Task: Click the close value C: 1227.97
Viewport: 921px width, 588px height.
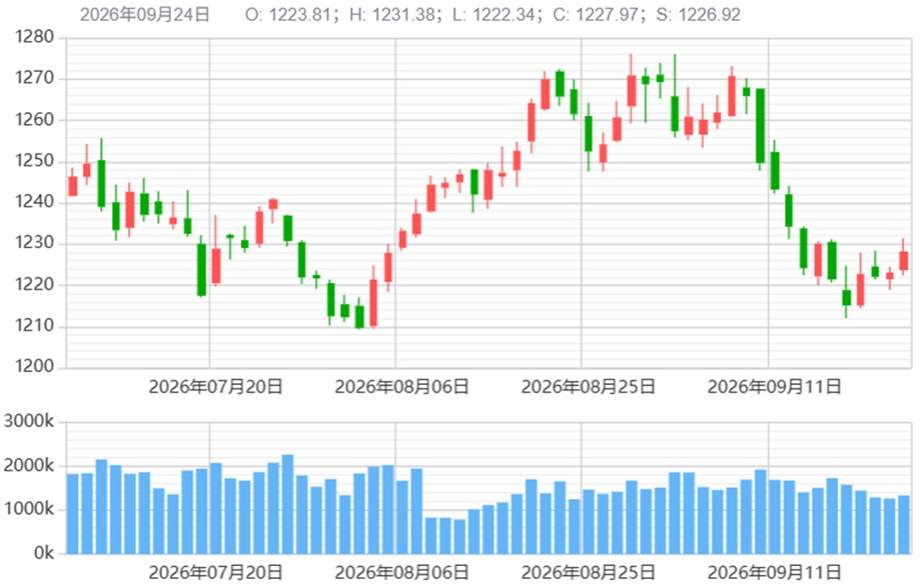Action: tap(596, 14)
